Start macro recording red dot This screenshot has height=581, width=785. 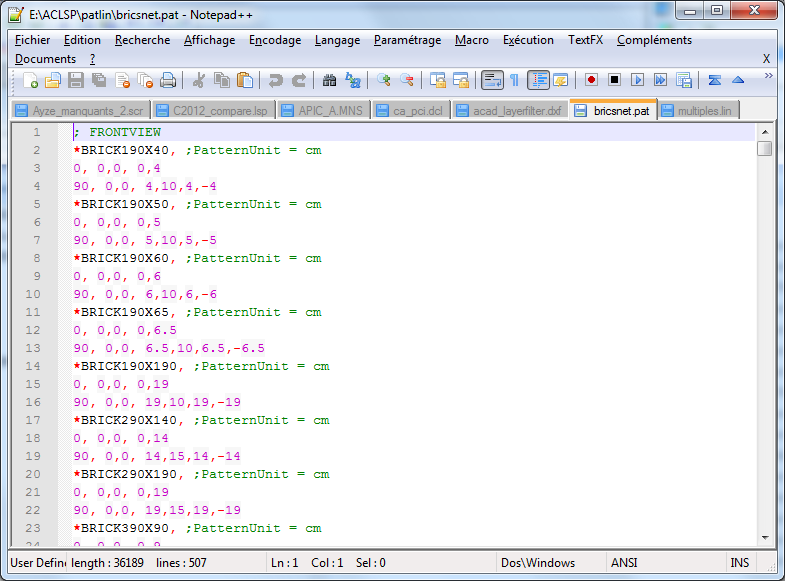tap(591, 80)
